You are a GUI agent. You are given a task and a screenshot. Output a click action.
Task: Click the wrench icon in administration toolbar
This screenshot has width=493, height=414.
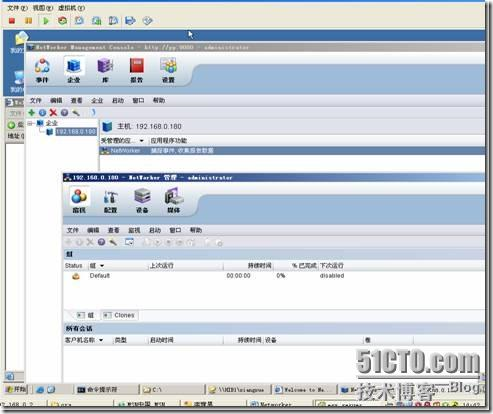113,242
